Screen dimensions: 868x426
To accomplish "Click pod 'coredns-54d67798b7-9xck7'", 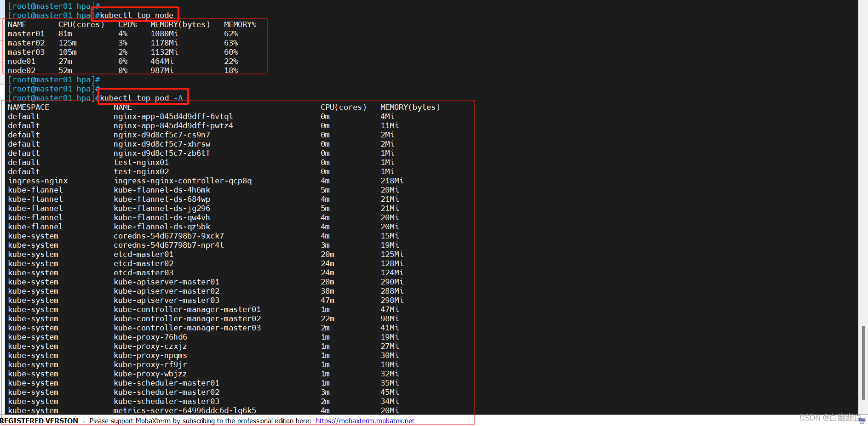I will point(169,236).
